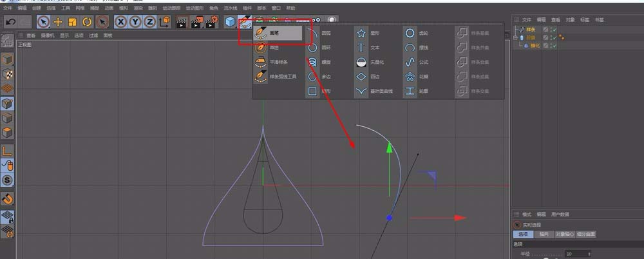This screenshot has width=644, height=259.
Task: Choose the Star (星形) spline
Action: (361, 32)
